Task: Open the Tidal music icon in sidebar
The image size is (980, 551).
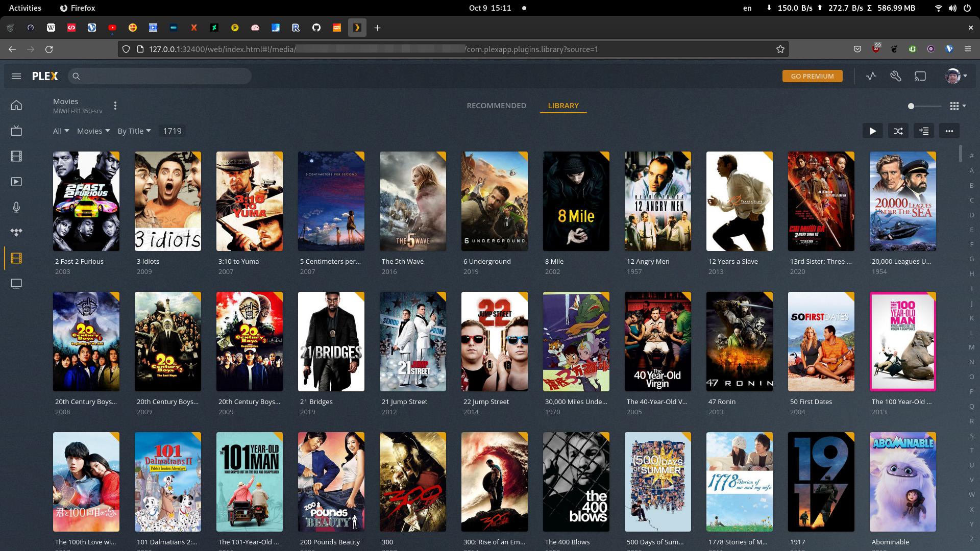Action: (x=16, y=233)
